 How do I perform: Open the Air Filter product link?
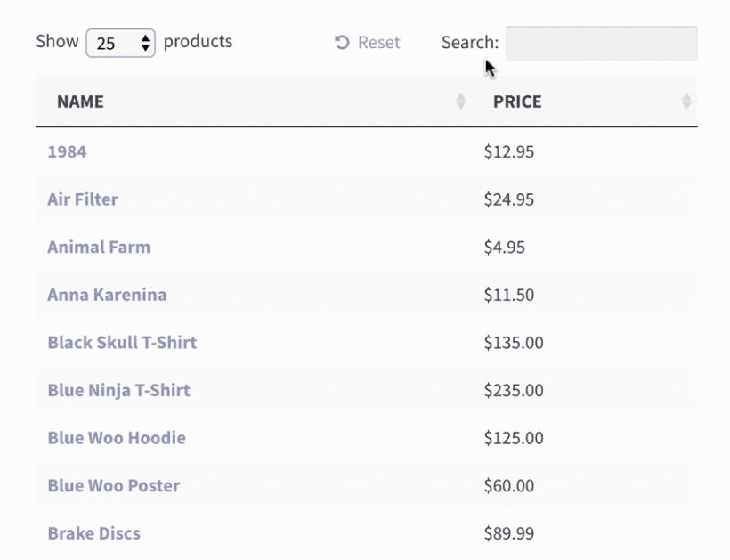(x=83, y=199)
